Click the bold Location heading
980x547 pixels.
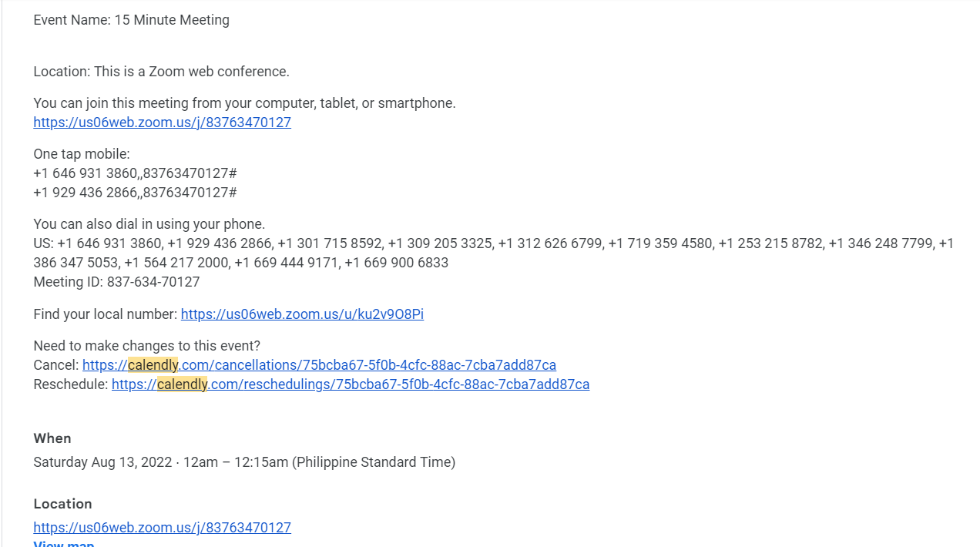point(62,504)
